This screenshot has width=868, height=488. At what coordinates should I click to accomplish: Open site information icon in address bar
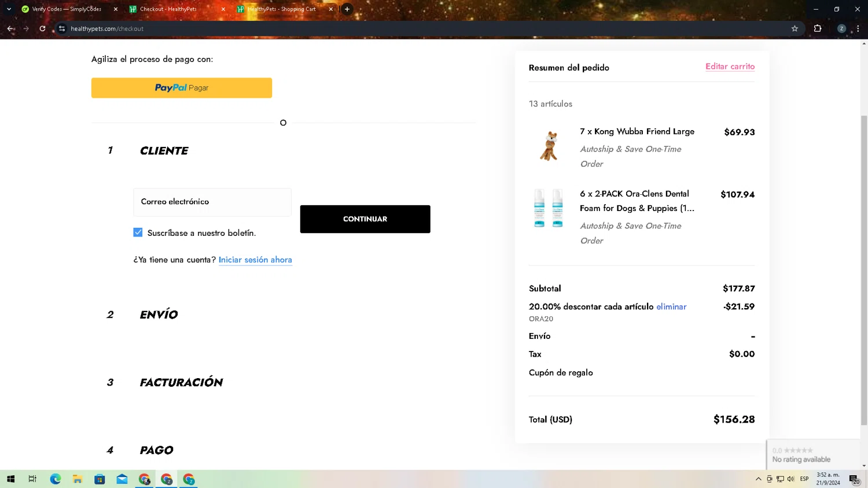coord(62,28)
